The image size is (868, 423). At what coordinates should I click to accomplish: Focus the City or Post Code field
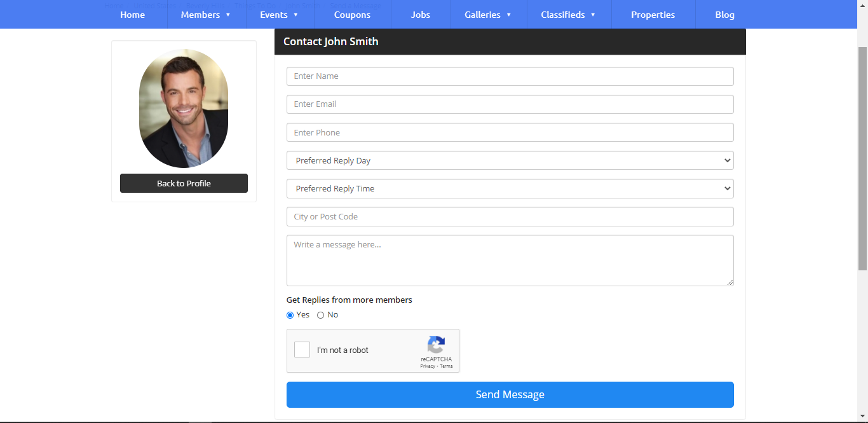(510, 216)
